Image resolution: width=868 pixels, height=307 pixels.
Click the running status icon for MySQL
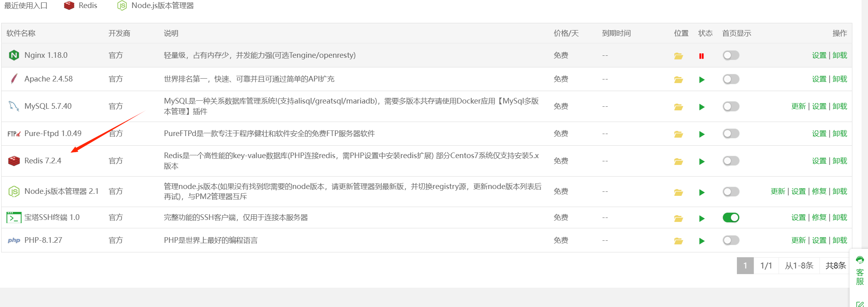(x=702, y=107)
